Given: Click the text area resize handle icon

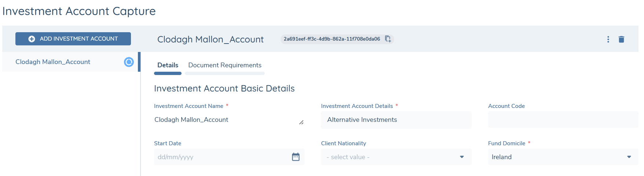Looking at the screenshot, I should tap(301, 123).
